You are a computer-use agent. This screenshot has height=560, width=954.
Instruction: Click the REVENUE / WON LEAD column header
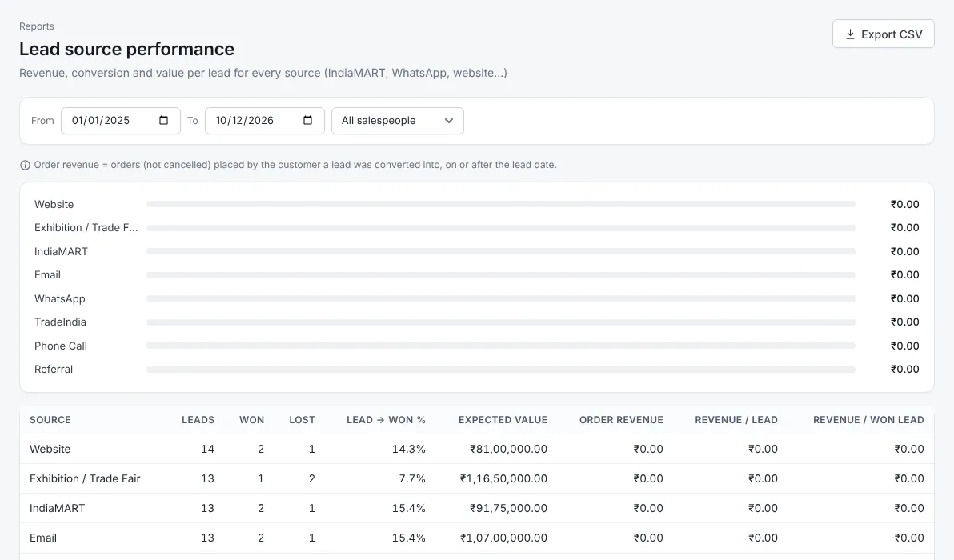[x=868, y=419]
